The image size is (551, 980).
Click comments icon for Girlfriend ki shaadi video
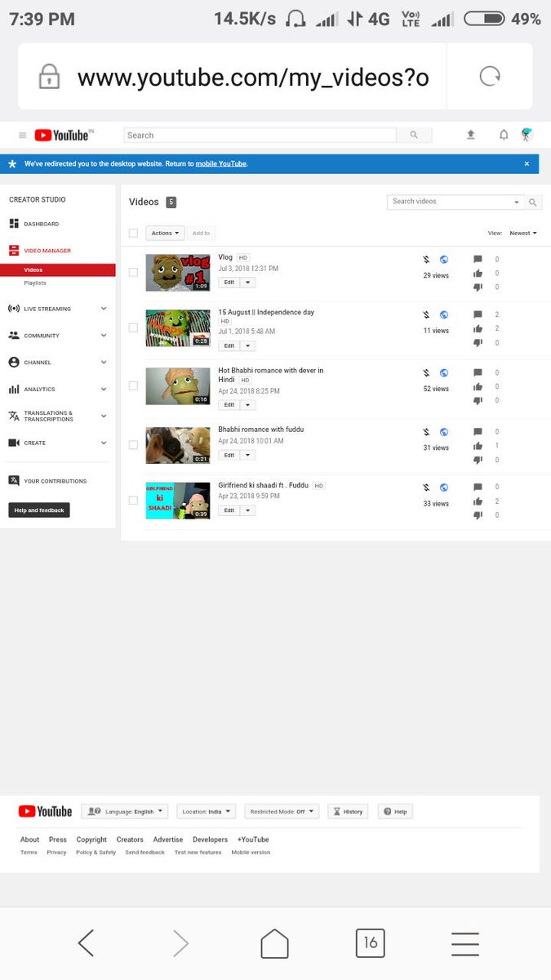[x=478, y=487]
